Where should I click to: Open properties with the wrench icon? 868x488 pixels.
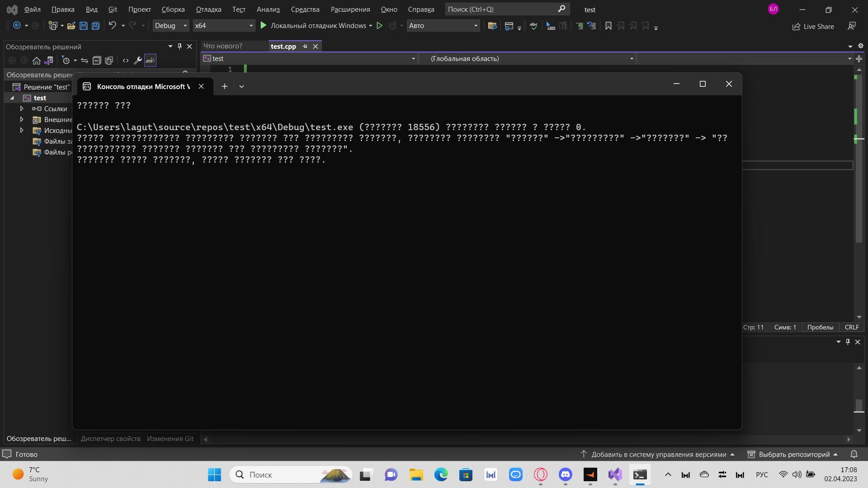click(x=138, y=60)
